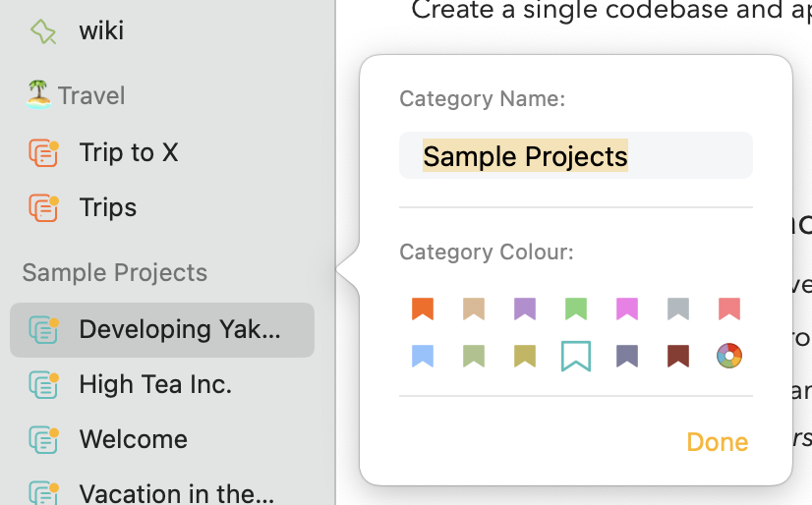
Task: Click the Trips document icon
Action: pos(43,207)
